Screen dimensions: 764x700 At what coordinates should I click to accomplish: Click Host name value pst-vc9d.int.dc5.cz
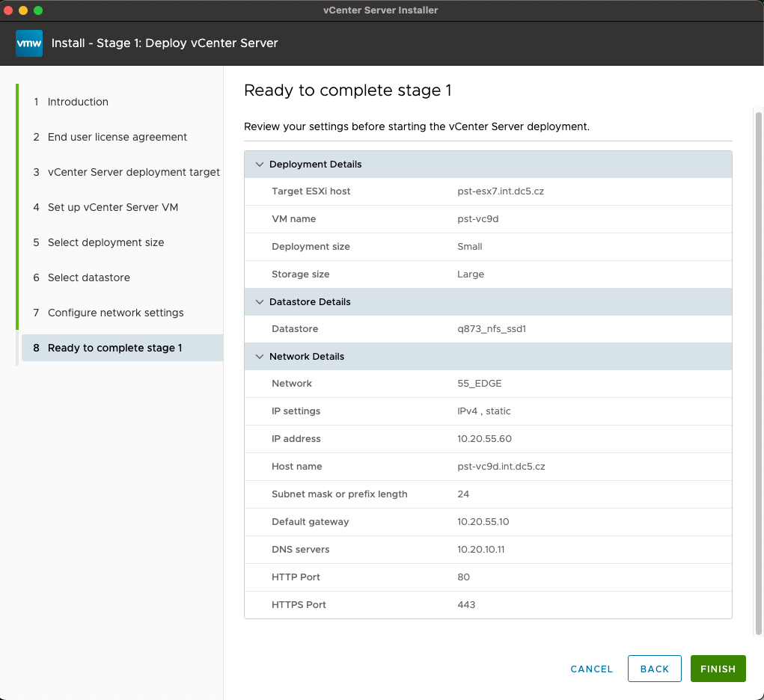point(501,467)
